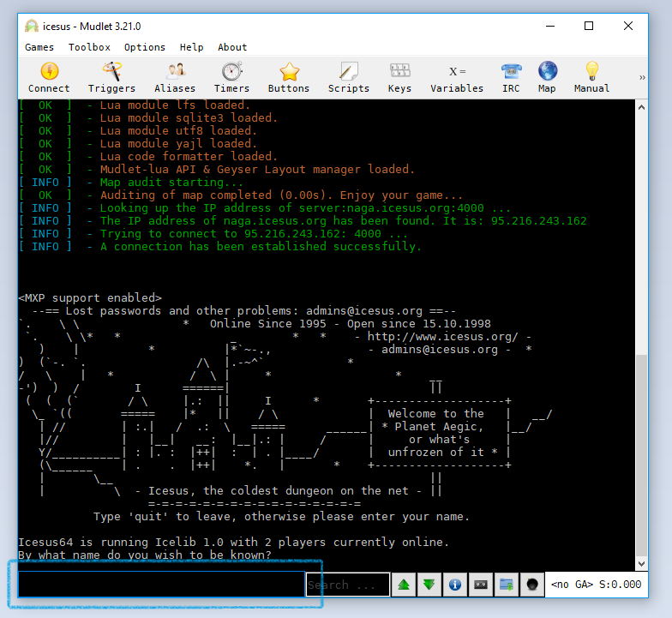Viewport: 672px width, 618px height.
Task: Click the search down green arrow
Action: tap(429, 585)
